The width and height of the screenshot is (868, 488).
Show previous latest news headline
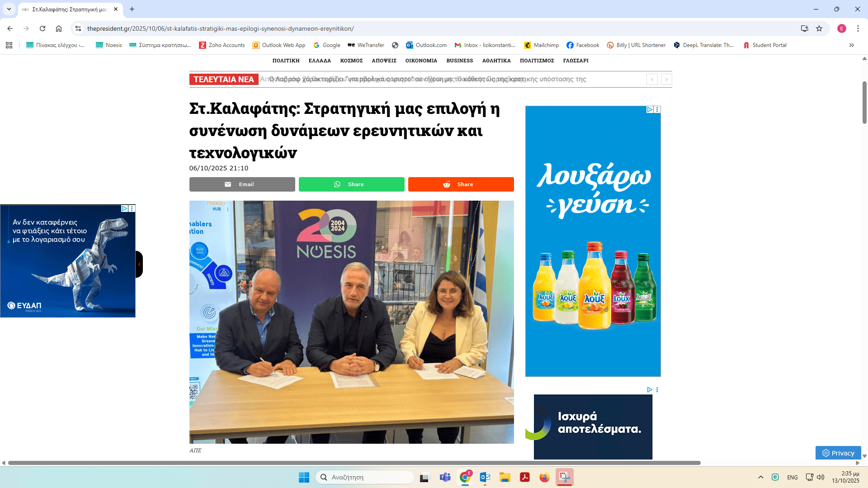point(651,80)
